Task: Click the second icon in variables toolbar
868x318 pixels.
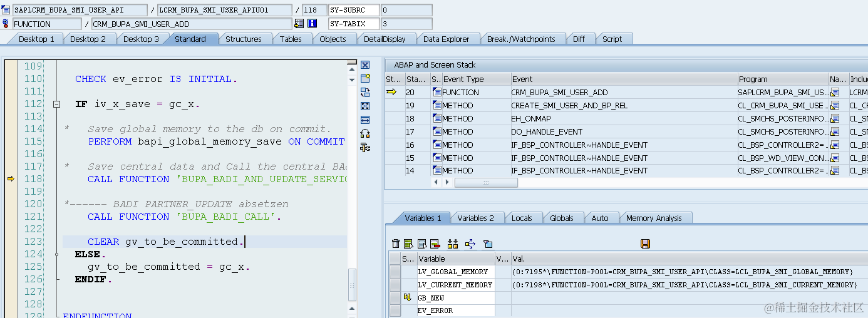Action: (x=408, y=244)
